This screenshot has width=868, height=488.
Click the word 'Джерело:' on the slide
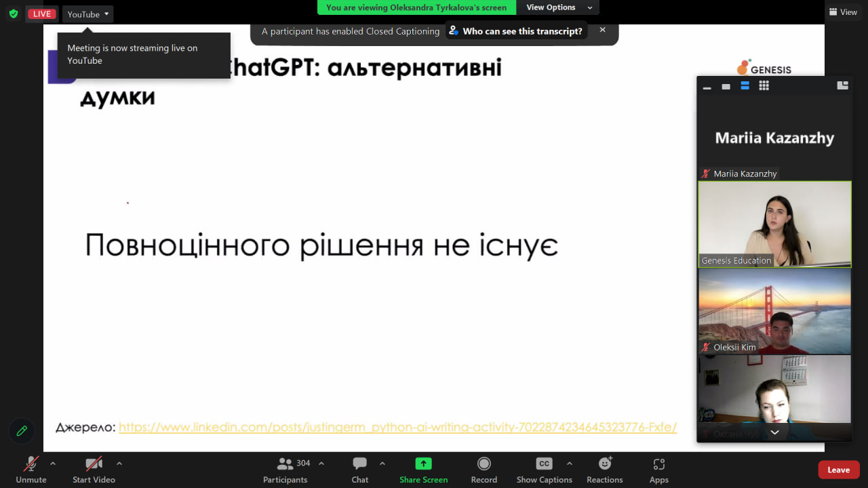coord(85,428)
